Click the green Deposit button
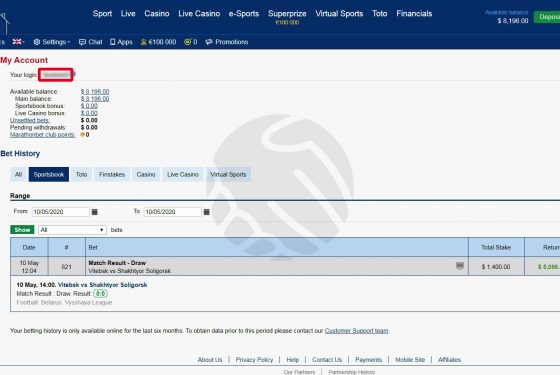The image size is (560, 375). coord(547,17)
